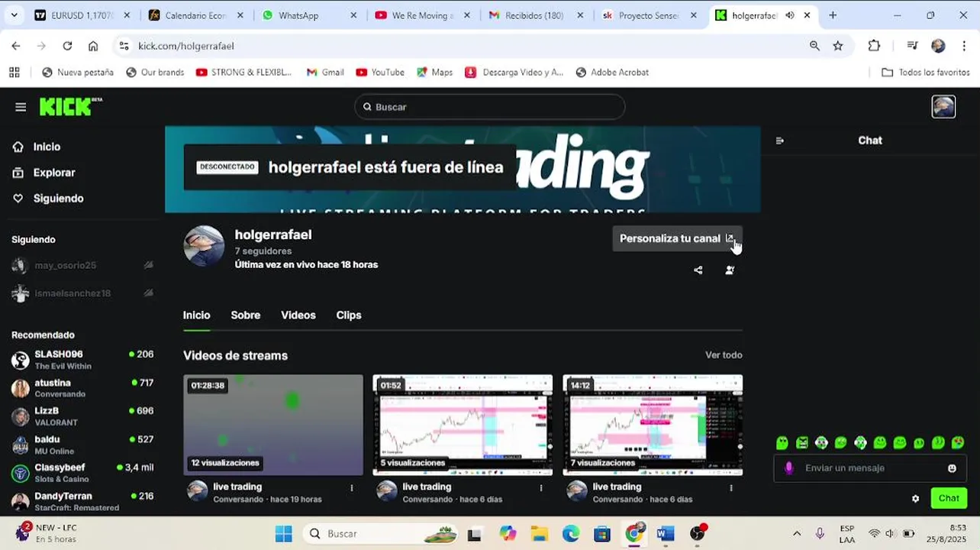This screenshot has height=550, width=980.
Task: Open Microsoft Edge from the taskbar
Action: (x=570, y=533)
